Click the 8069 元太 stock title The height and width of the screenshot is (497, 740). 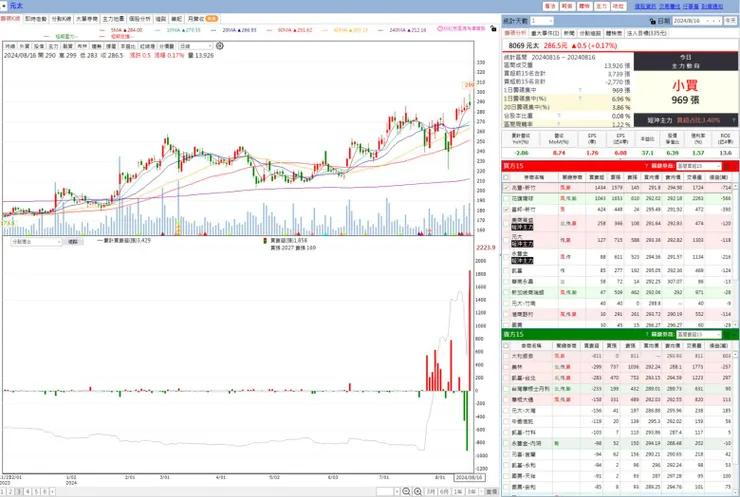coord(523,46)
